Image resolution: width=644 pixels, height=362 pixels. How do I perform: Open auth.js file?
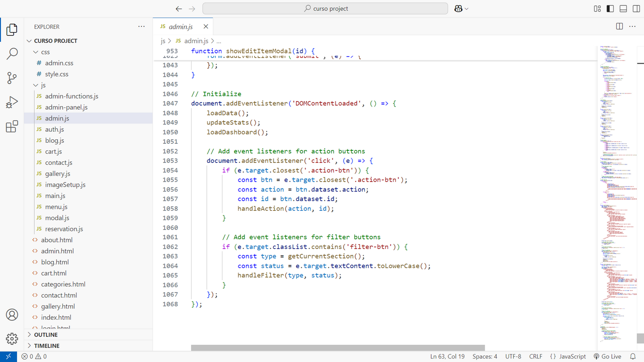[89, 129]
